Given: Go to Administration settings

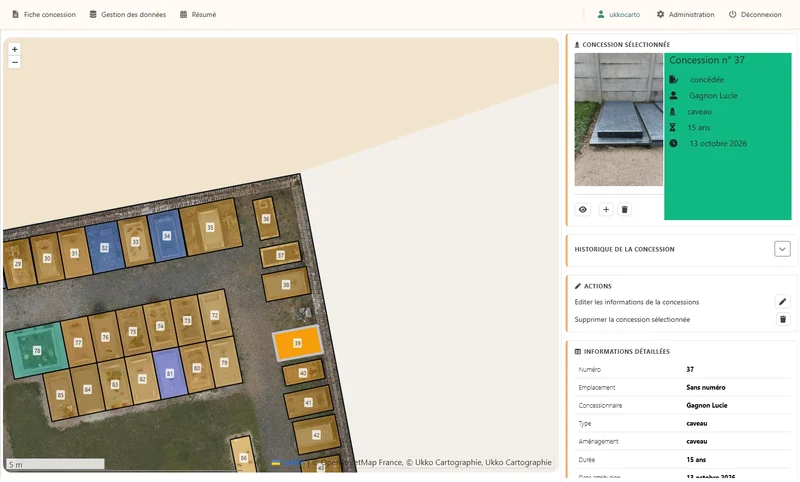Looking at the screenshot, I should 685,14.
